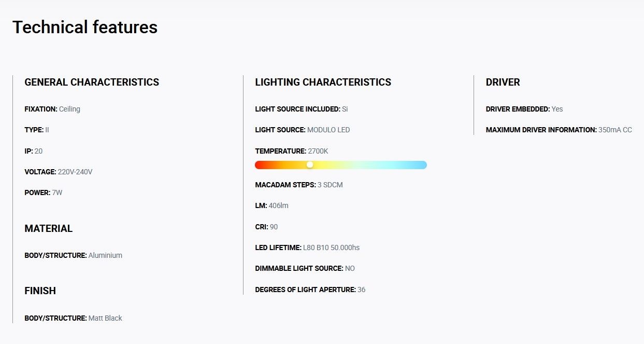Click the Temperature 2700K label
The height and width of the screenshot is (344, 644).
tap(292, 151)
